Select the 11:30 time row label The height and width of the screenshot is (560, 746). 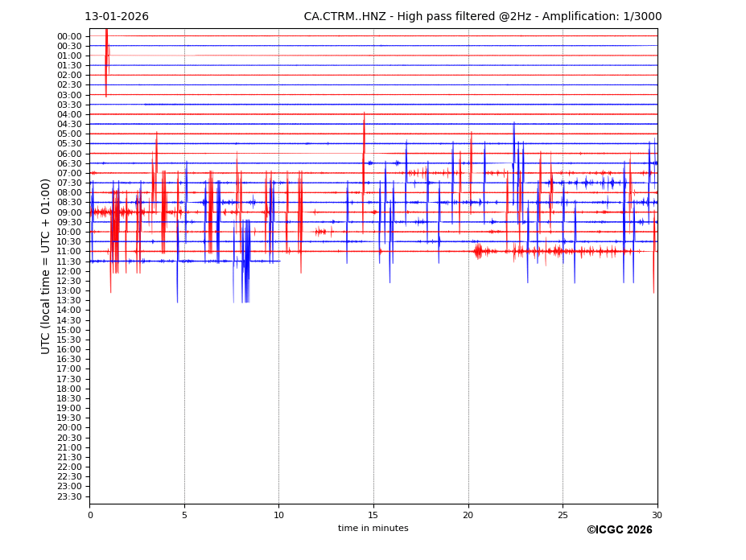[x=69, y=261]
